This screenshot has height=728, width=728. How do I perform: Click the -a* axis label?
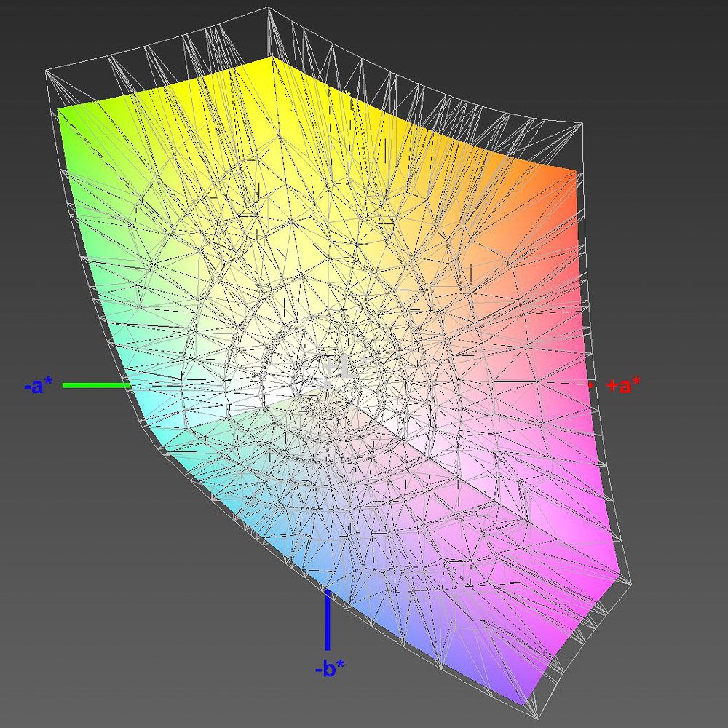(x=39, y=385)
